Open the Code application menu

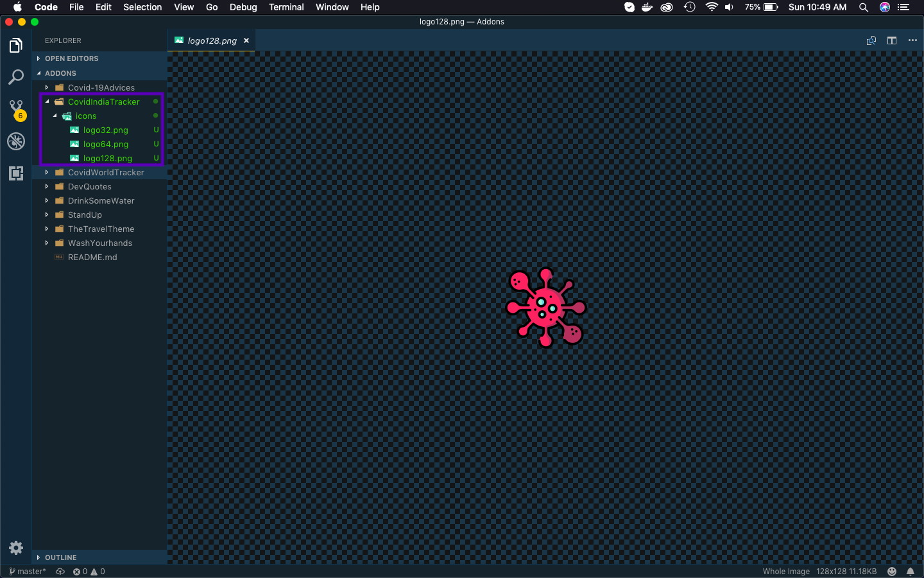pos(46,7)
